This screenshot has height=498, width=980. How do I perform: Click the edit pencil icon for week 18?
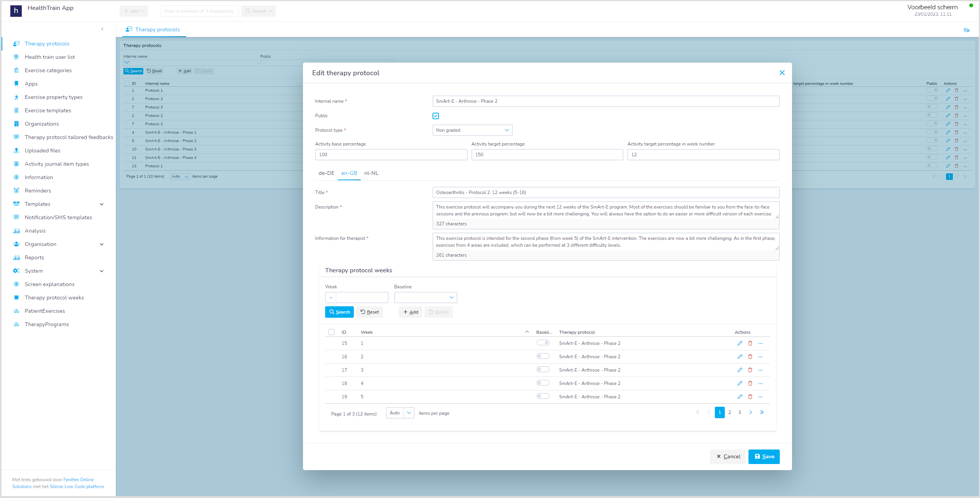739,383
